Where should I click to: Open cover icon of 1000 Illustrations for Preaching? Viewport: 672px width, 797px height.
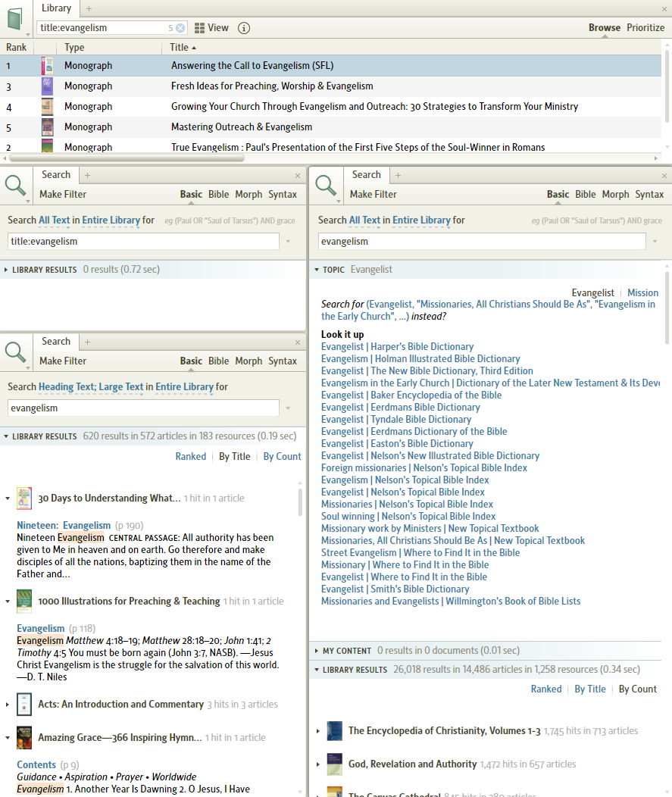click(x=24, y=602)
